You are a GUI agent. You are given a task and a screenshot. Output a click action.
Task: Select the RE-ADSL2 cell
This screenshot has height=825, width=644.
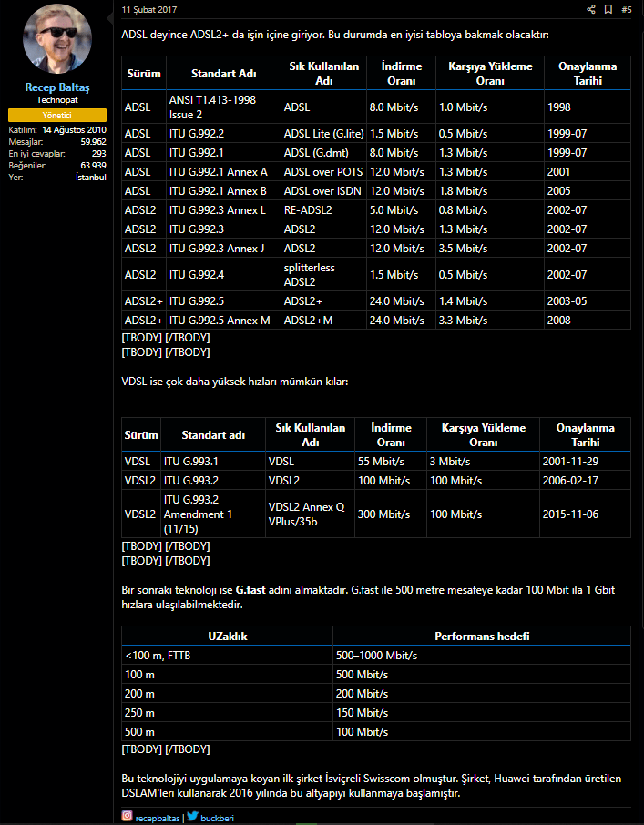(323, 210)
